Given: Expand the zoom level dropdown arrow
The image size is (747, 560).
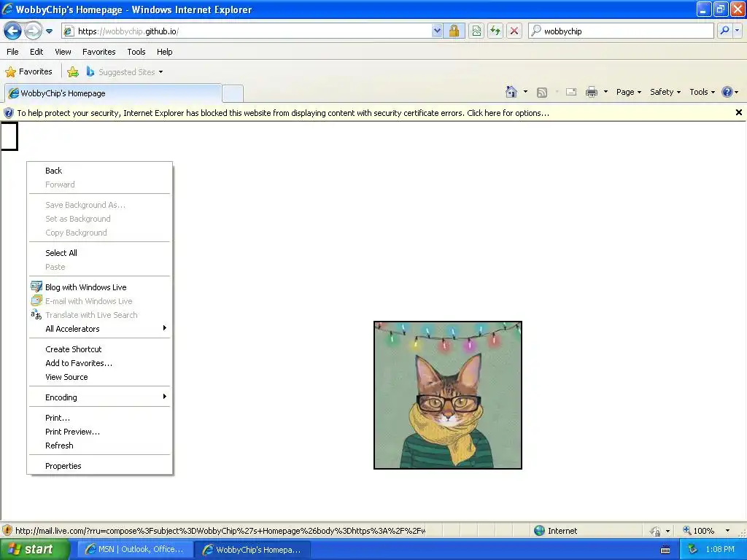Looking at the screenshot, I should [x=727, y=531].
